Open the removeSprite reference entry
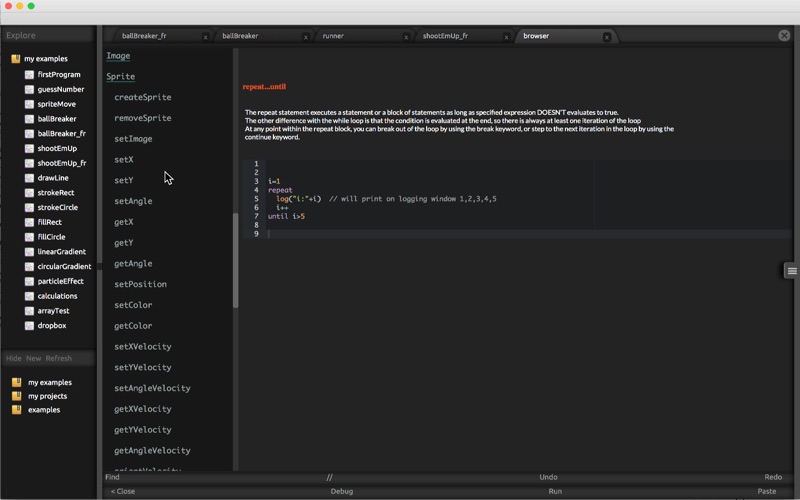Screen dimensions: 800x500 tap(143, 118)
